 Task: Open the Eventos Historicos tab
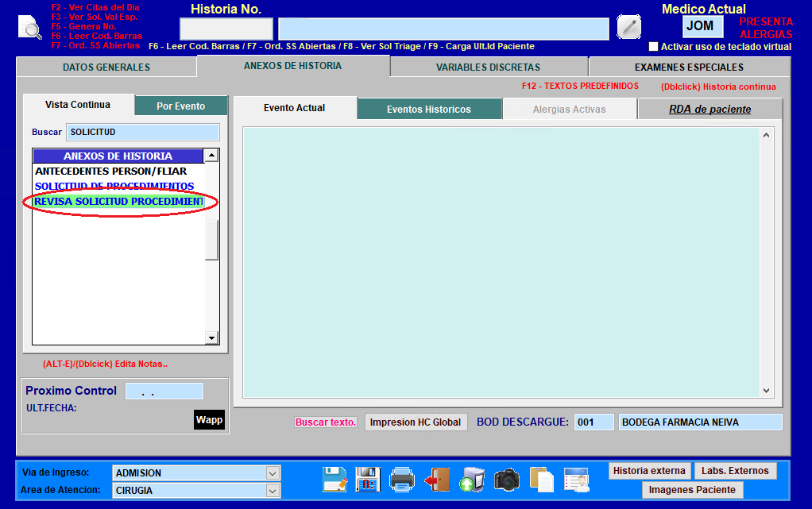pos(429,110)
